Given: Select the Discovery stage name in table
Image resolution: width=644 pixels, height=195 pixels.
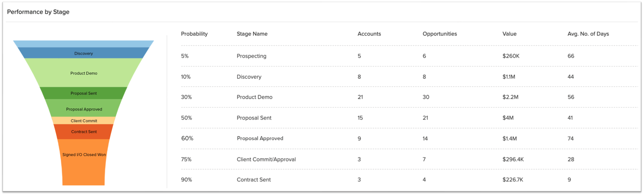Looking at the screenshot, I should [x=249, y=77].
